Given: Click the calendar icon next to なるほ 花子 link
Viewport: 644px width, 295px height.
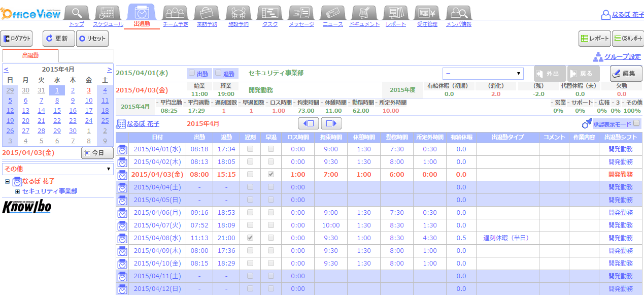Looking at the screenshot, I should pos(121,124).
